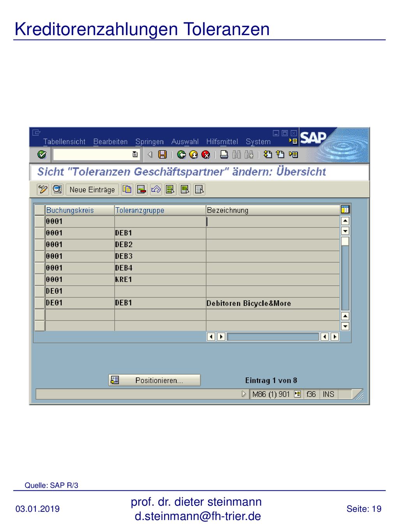The image size is (399, 532).
Task: Select the row selector for 0001 DEB2
Action: click(x=40, y=245)
